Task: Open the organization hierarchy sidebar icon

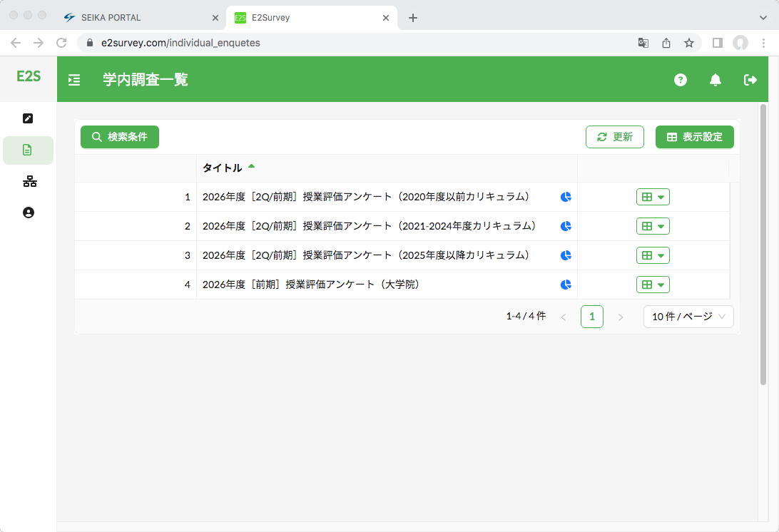Action: (29, 181)
